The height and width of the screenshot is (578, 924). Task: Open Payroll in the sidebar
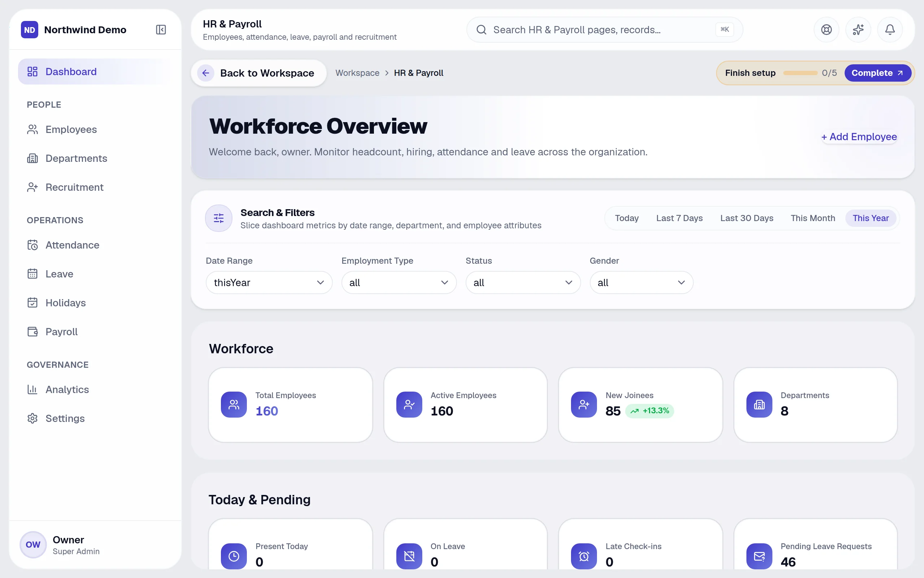[x=95, y=331]
